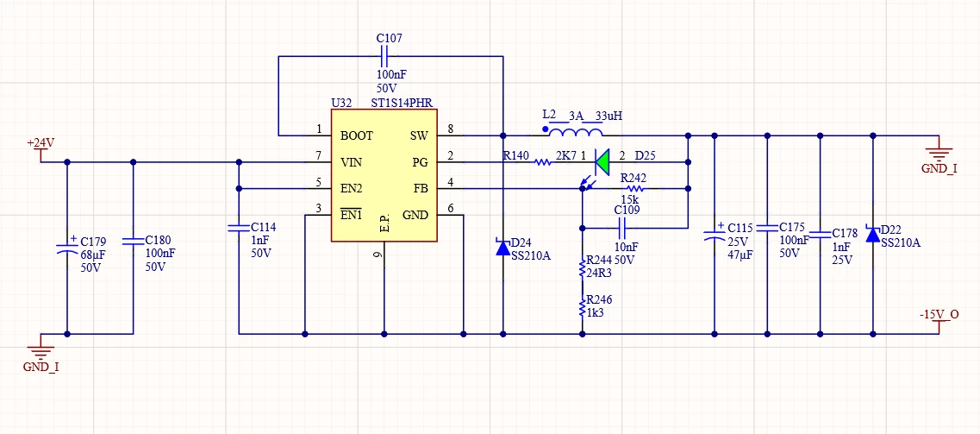Click the BOOT pin label on U32
980x434 pixels.
click(356, 135)
